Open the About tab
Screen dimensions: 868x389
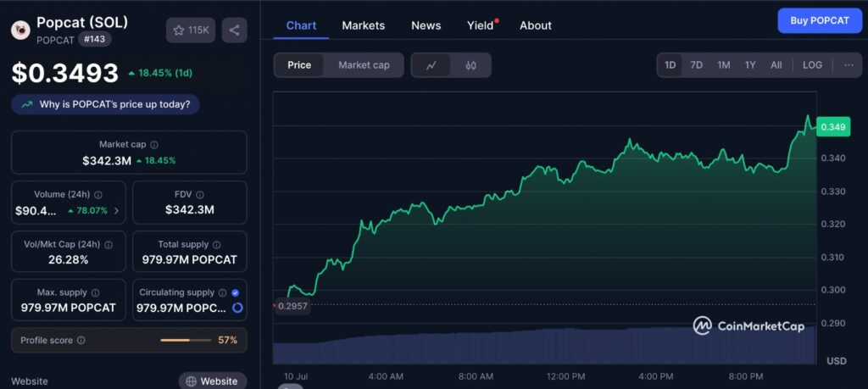(536, 25)
